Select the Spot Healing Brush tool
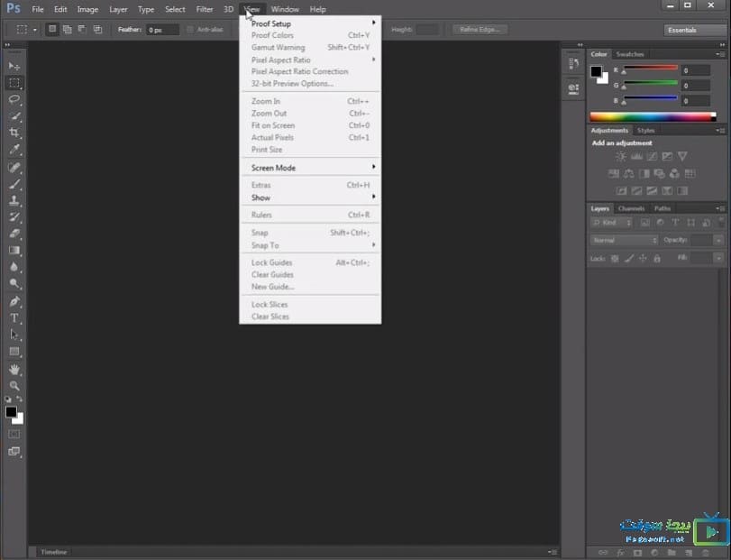 [x=14, y=167]
